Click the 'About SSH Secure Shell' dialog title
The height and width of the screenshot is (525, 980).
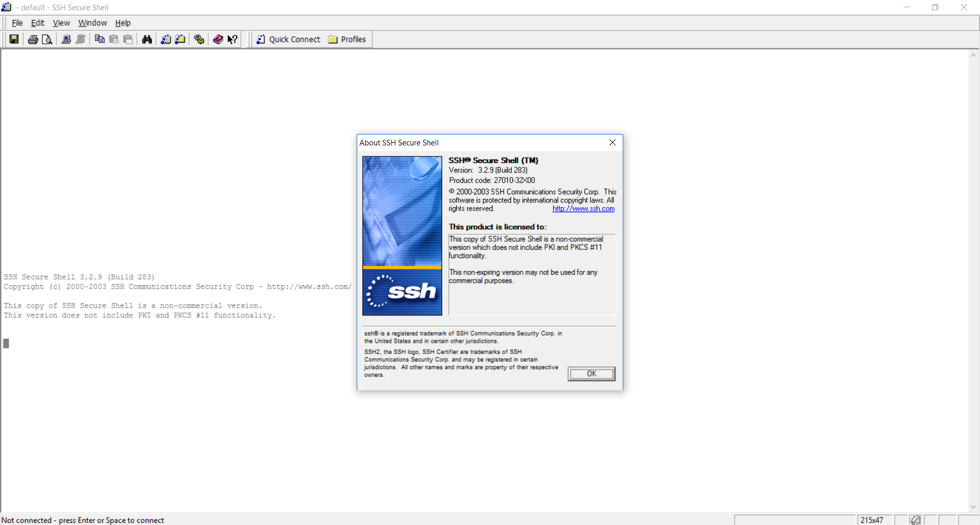pos(399,143)
